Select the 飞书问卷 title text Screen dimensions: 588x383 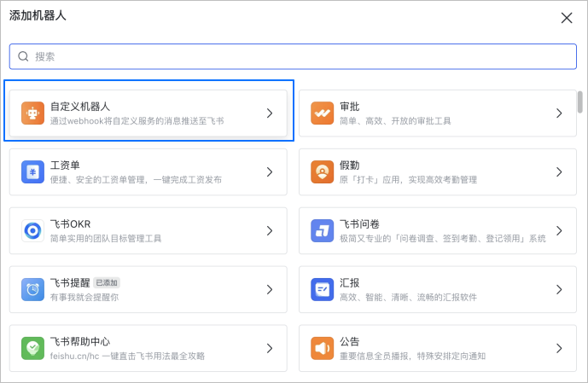(359, 224)
